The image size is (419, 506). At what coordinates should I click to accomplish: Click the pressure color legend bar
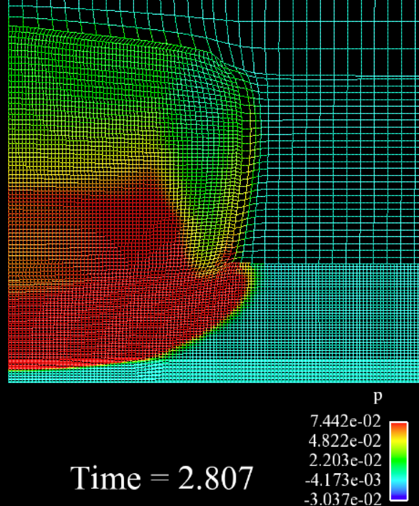399,461
